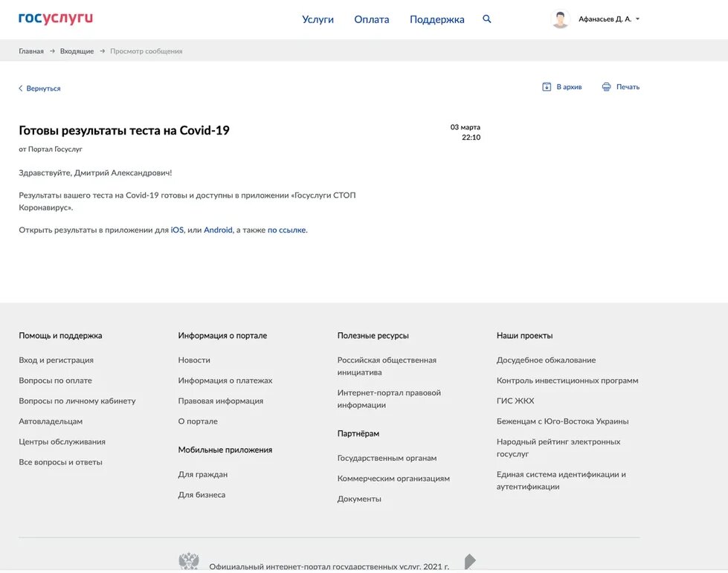Open the Android app link

click(218, 229)
